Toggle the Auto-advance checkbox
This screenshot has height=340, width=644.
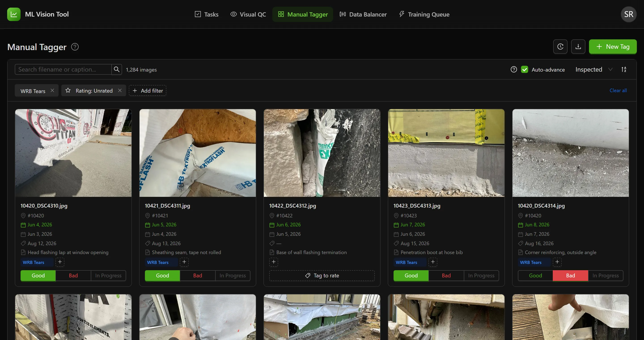(x=525, y=69)
